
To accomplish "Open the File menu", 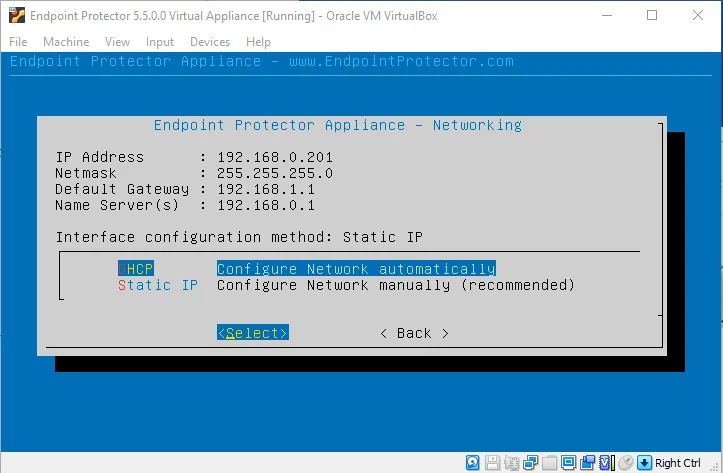I will click(x=18, y=42).
